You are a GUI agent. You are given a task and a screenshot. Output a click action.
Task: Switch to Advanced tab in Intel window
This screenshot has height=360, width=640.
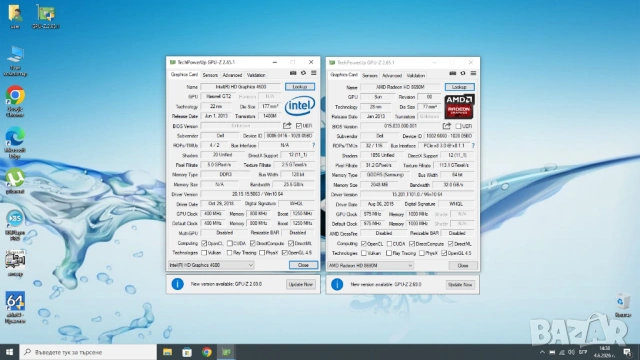[x=232, y=75]
